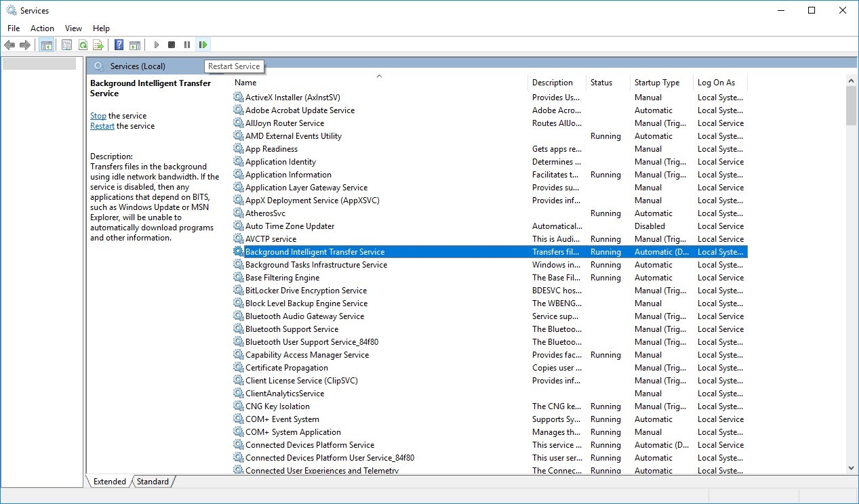Image resolution: width=859 pixels, height=504 pixels.
Task: Open the Action menu
Action: point(42,28)
